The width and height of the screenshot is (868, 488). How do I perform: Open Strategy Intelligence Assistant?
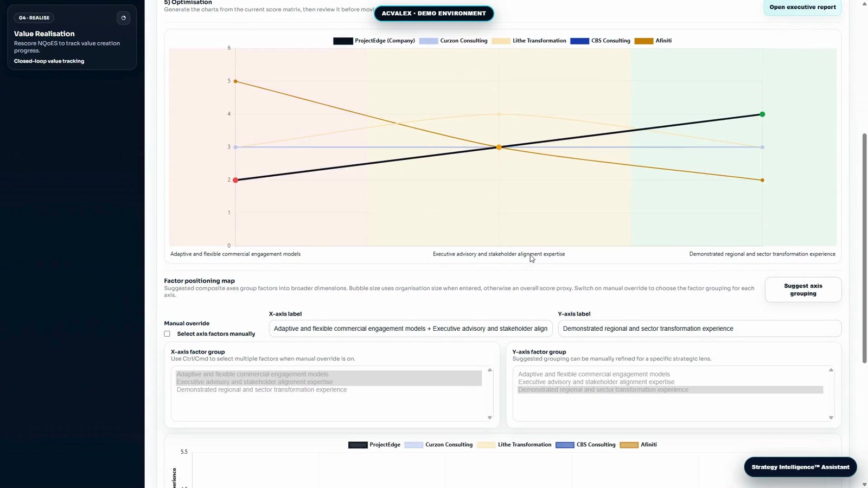point(800,467)
